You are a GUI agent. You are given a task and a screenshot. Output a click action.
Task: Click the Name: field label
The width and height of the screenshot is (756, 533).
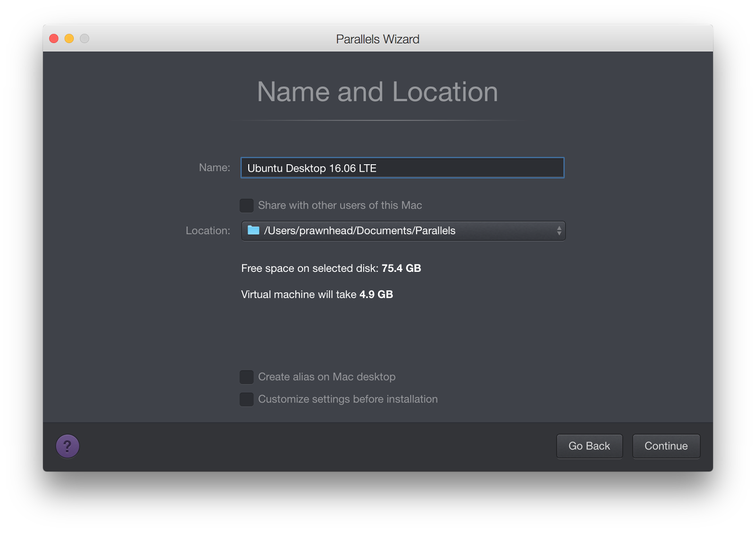(x=215, y=167)
